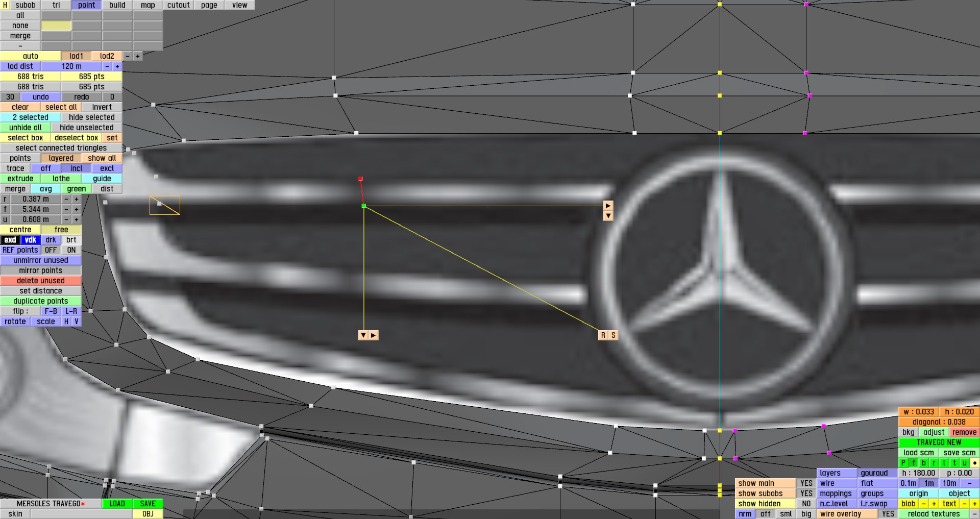The height and width of the screenshot is (519, 980).
Task: Click the dot button after the u view button
Action: coord(975,463)
